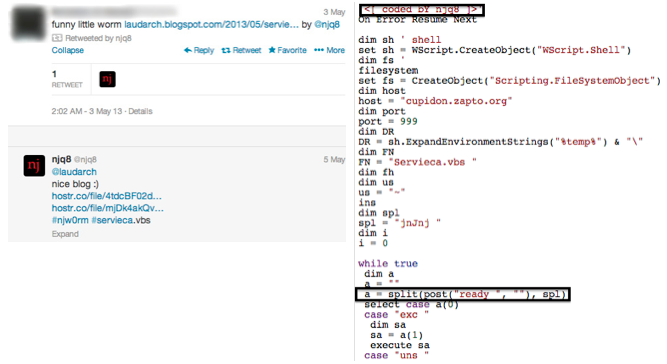This screenshot has height=364, width=667.
Task: Click the 5 May tweet date
Action: coord(334,159)
